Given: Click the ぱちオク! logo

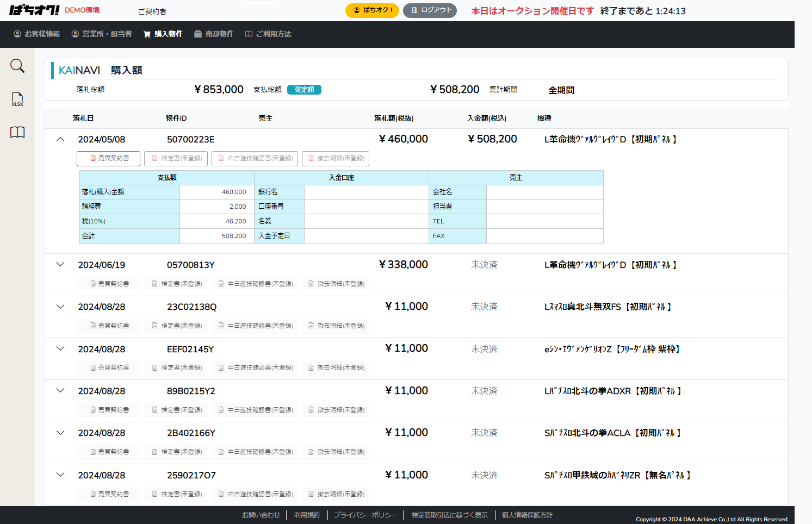Looking at the screenshot, I should click(x=34, y=10).
